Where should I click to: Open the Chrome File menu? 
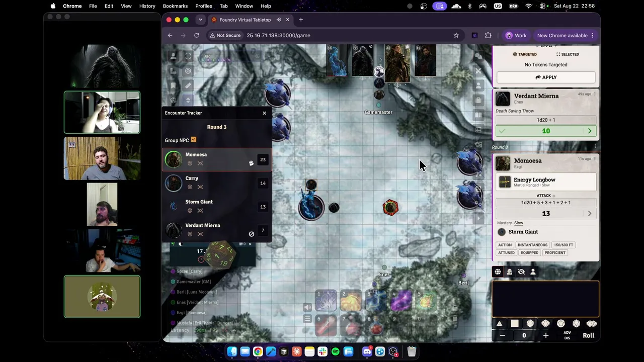click(93, 6)
